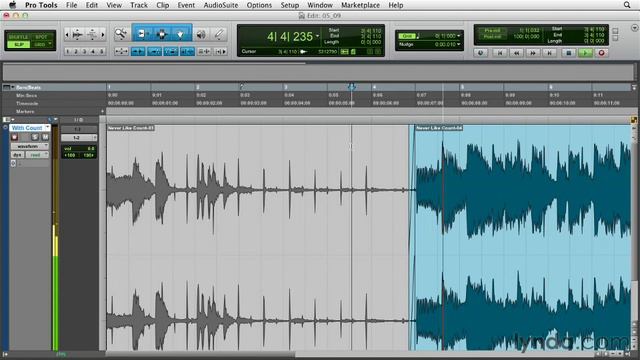
Task: Select the Pencil tool
Action: click(219, 35)
